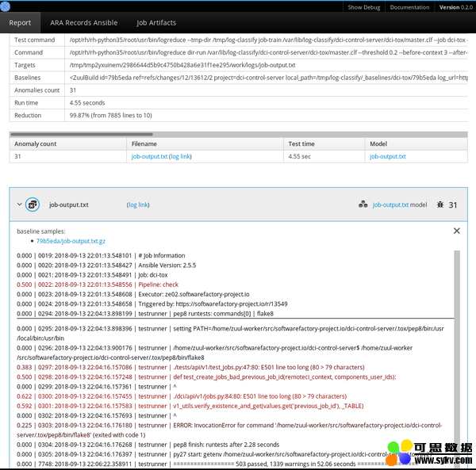Click the file type icon beside job-output.txt
476x470 pixels.
click(x=33, y=204)
